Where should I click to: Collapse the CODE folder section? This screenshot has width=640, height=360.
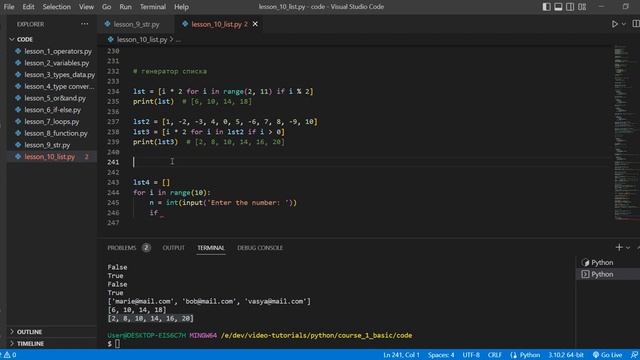52,40
